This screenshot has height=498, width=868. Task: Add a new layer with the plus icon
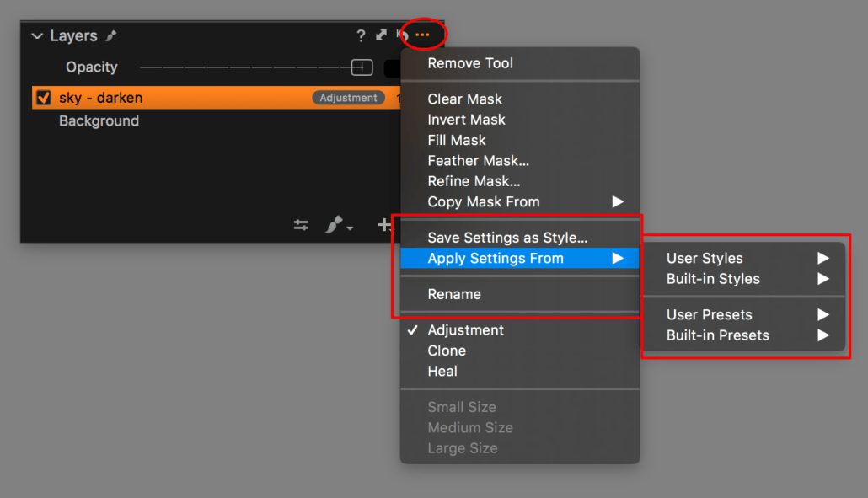click(383, 225)
